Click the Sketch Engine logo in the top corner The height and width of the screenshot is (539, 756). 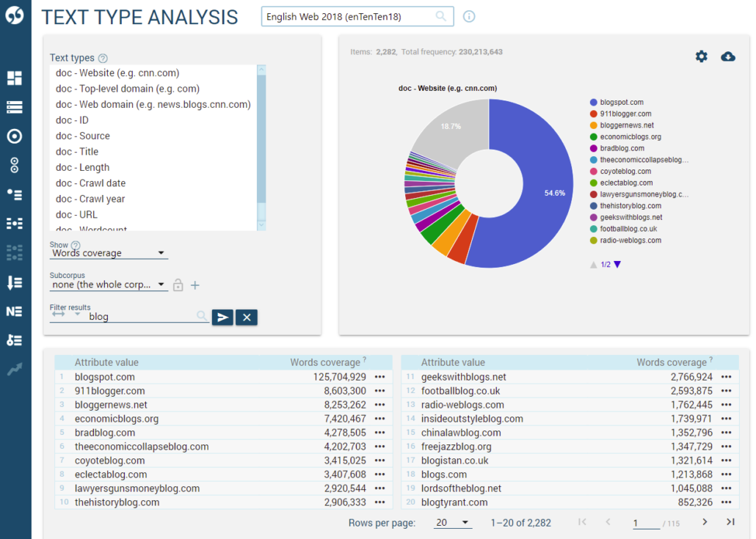15,16
